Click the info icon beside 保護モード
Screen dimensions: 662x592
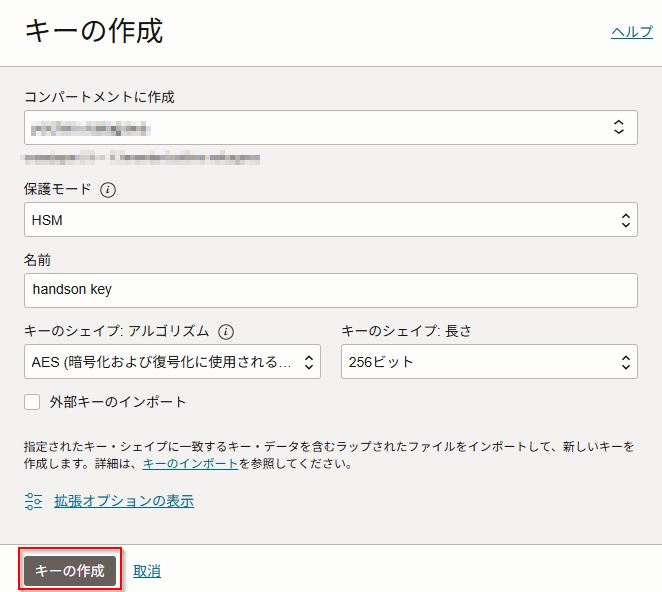coord(108,189)
